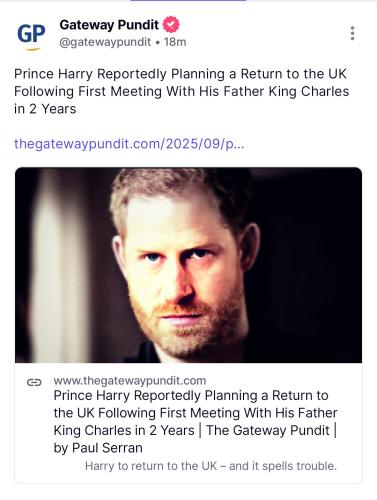Viewport: 377px width, 500px height.
Task: Follow the thegatewaypundit.com/2025/09/p... URL
Action: tap(129, 144)
